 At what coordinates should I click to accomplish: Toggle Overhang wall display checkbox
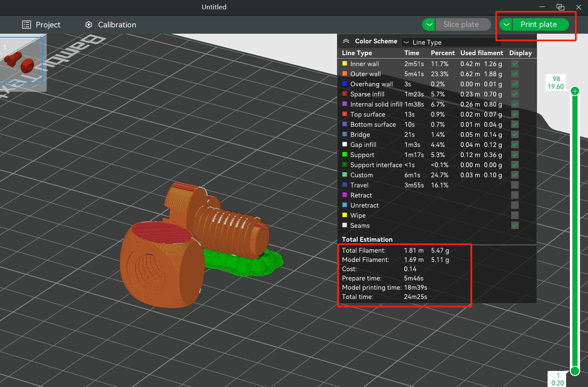coord(515,84)
